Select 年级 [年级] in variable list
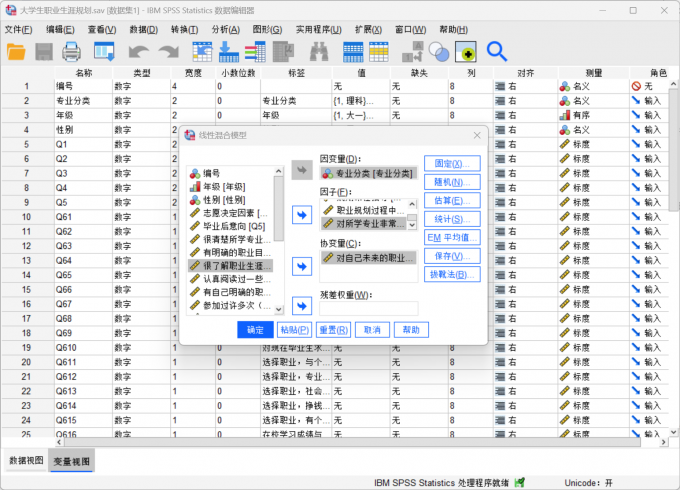This screenshot has height=490, width=680. pos(231,187)
